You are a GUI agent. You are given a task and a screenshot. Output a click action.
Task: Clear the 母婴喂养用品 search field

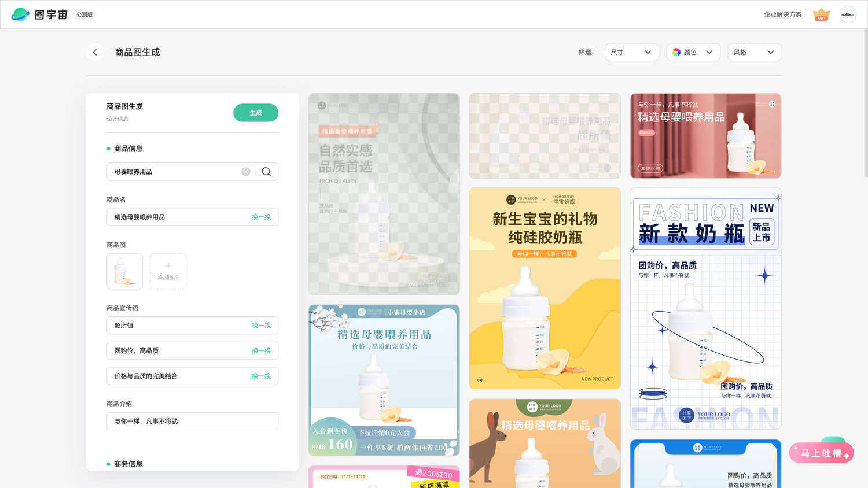click(246, 172)
